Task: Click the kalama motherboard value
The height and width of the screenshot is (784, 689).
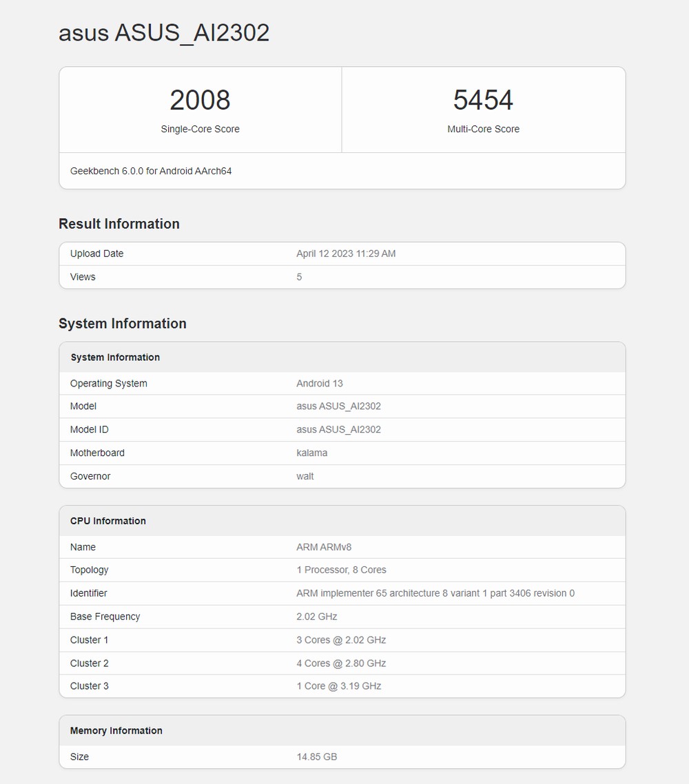Action: (312, 453)
